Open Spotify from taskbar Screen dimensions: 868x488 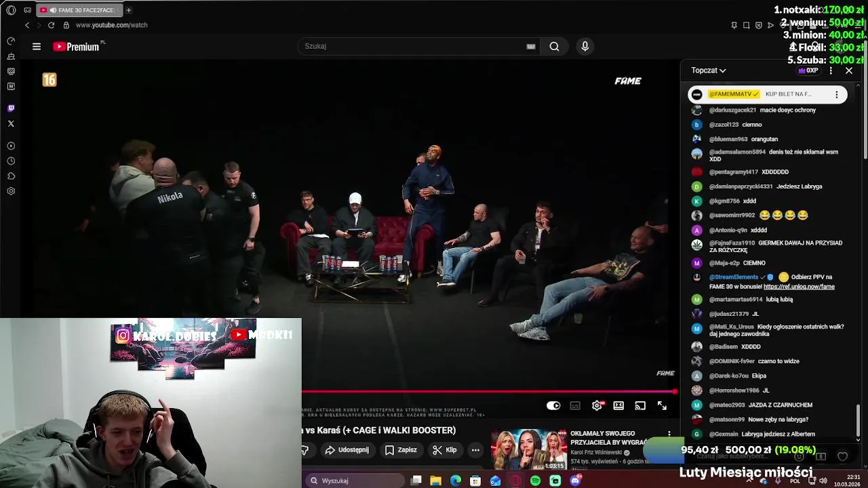click(x=535, y=481)
